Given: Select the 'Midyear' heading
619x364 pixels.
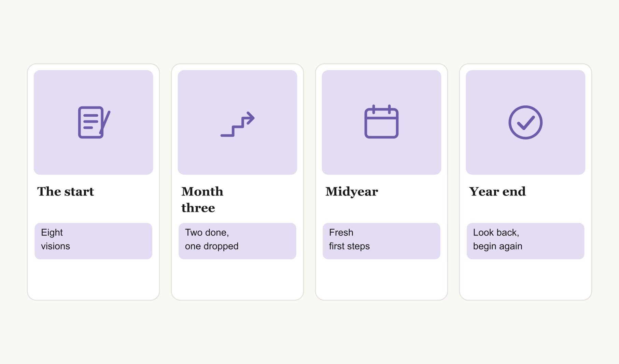Looking at the screenshot, I should point(352,192).
